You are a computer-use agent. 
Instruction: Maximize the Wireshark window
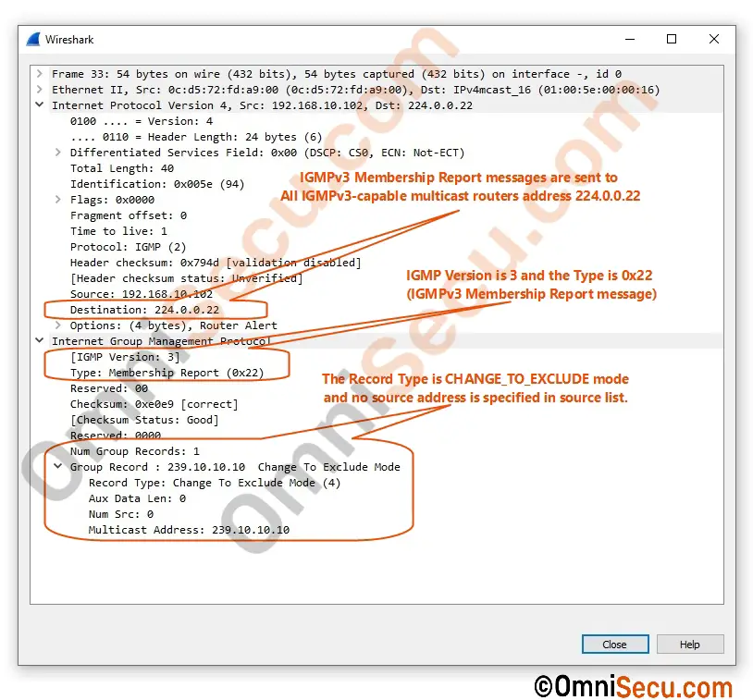672,40
